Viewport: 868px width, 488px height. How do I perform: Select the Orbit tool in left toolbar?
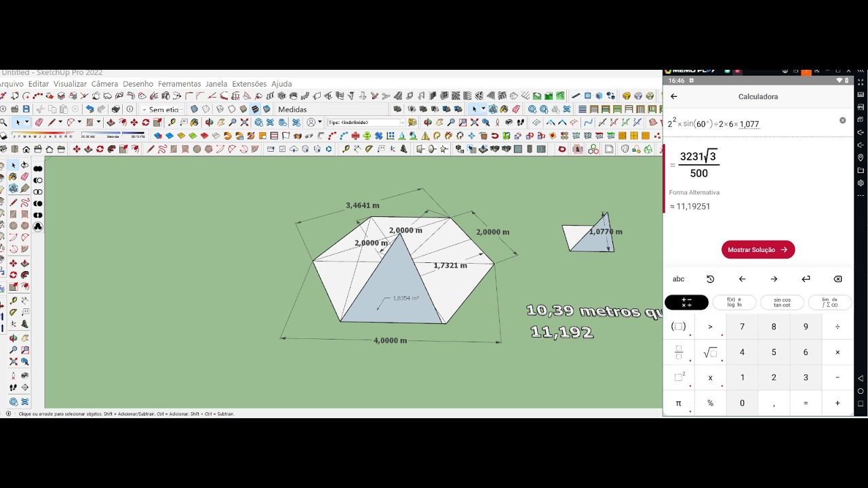13,338
